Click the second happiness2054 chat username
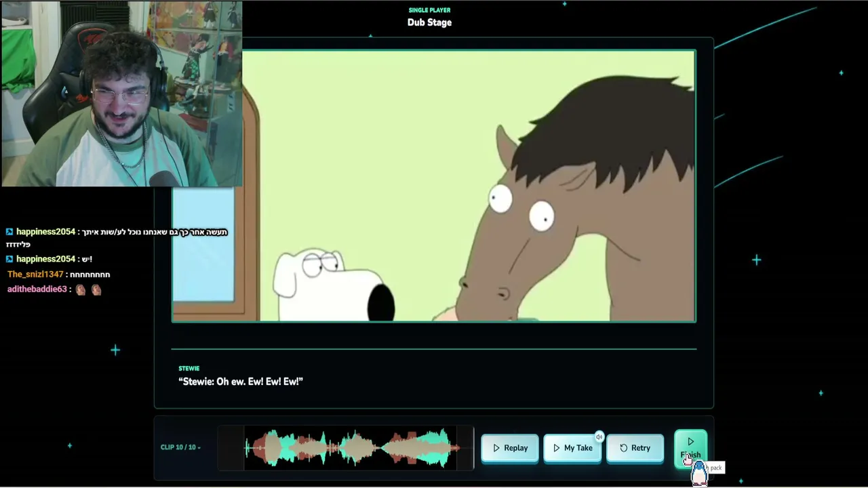 click(45, 259)
